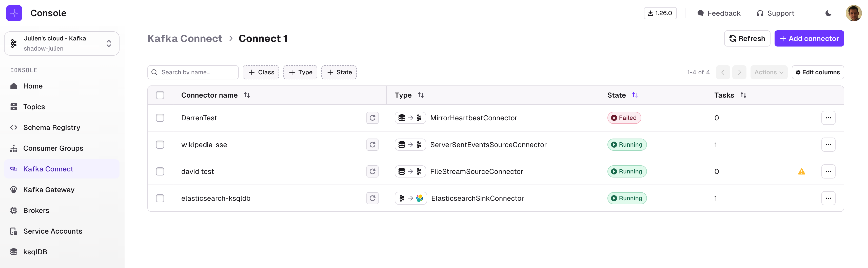Open Support link
Image resolution: width=868 pixels, height=268 pixels.
point(775,13)
